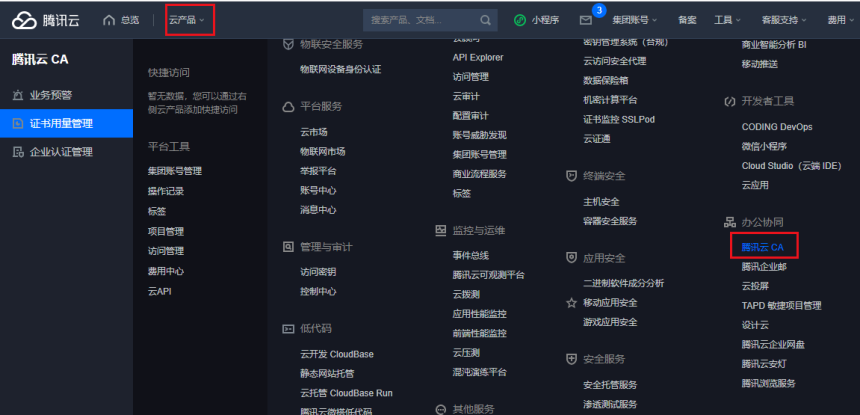This screenshot has height=415, width=860.
Task: Expand the 费用 dropdown
Action: (841, 20)
